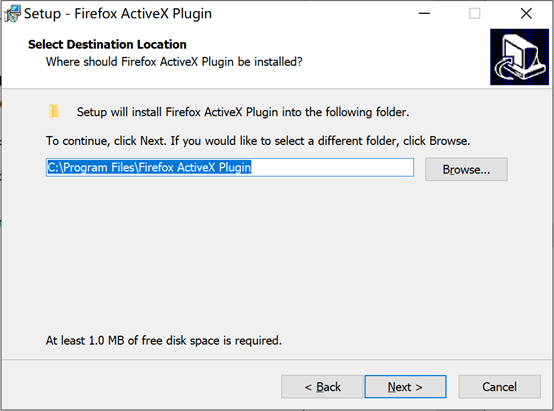554x411 pixels.
Task: Minimize the Setup window
Action: click(424, 14)
